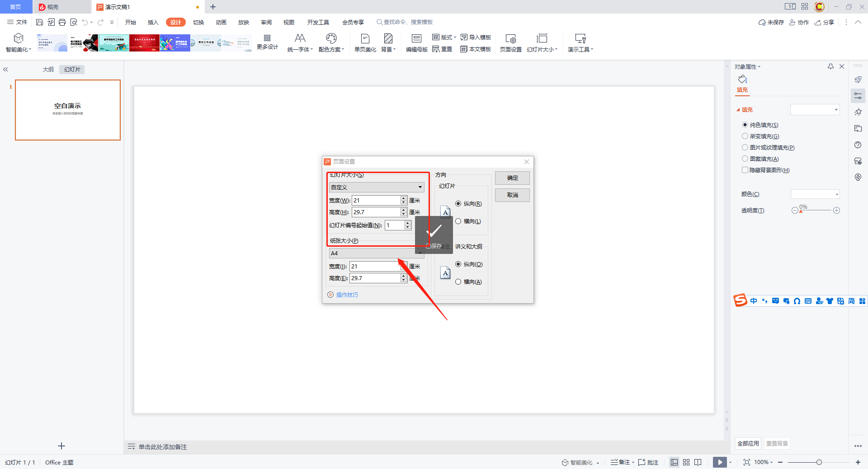Switch to Slide Sorter view icon
Image resolution: width=868 pixels, height=469 pixels.
(x=686, y=462)
